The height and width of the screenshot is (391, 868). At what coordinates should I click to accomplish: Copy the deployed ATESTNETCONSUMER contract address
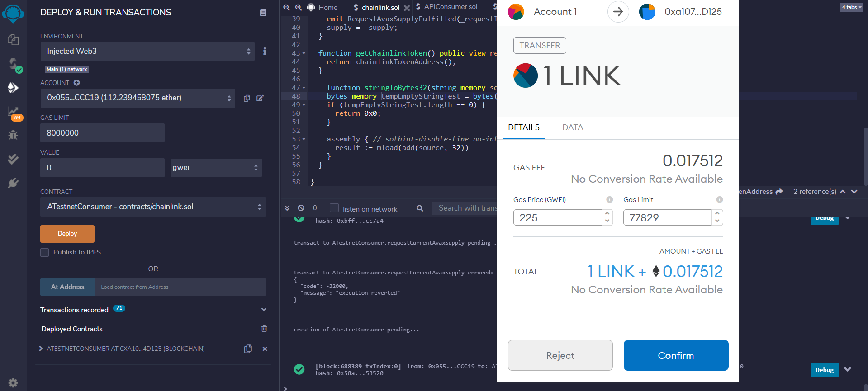(248, 349)
